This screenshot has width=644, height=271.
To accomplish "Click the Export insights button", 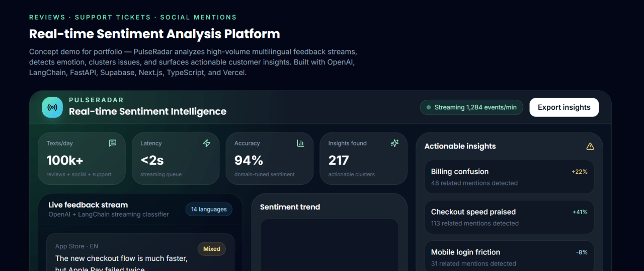I will pos(564,107).
